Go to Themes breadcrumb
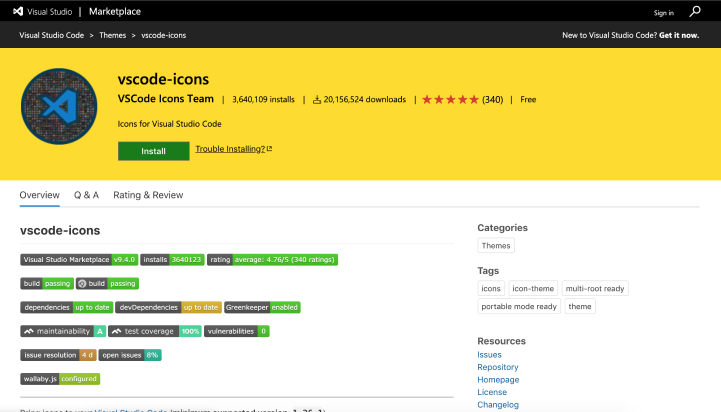This screenshot has height=412, width=721. [113, 35]
